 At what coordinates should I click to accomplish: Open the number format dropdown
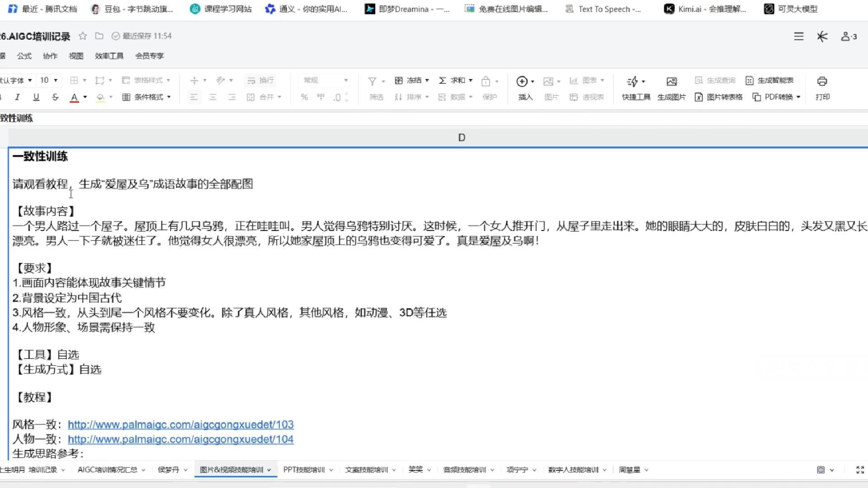click(x=325, y=80)
